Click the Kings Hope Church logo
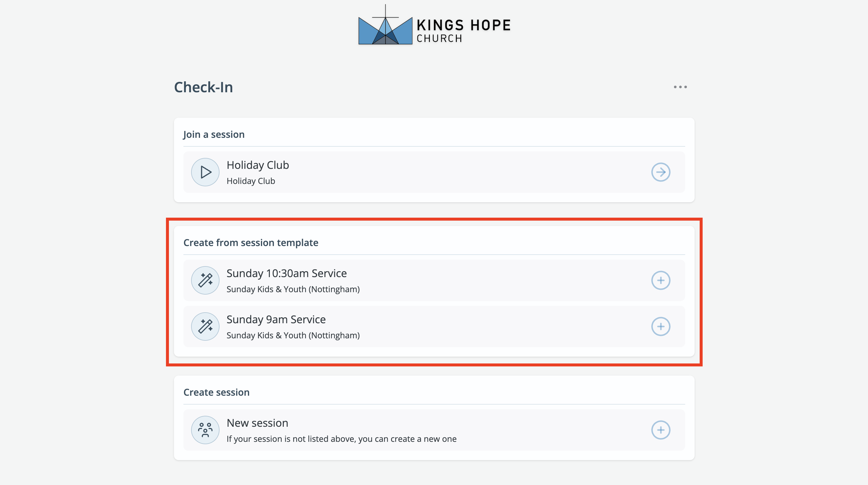The image size is (868, 485). click(x=434, y=27)
